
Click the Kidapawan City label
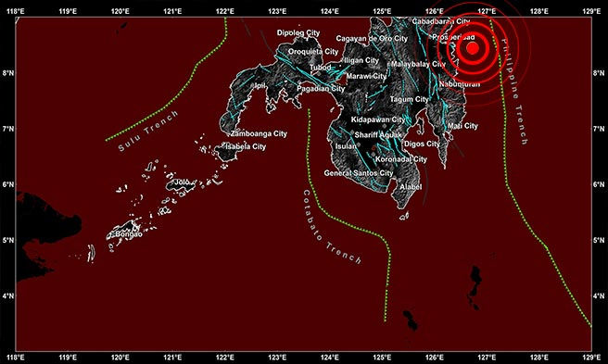(378, 119)
